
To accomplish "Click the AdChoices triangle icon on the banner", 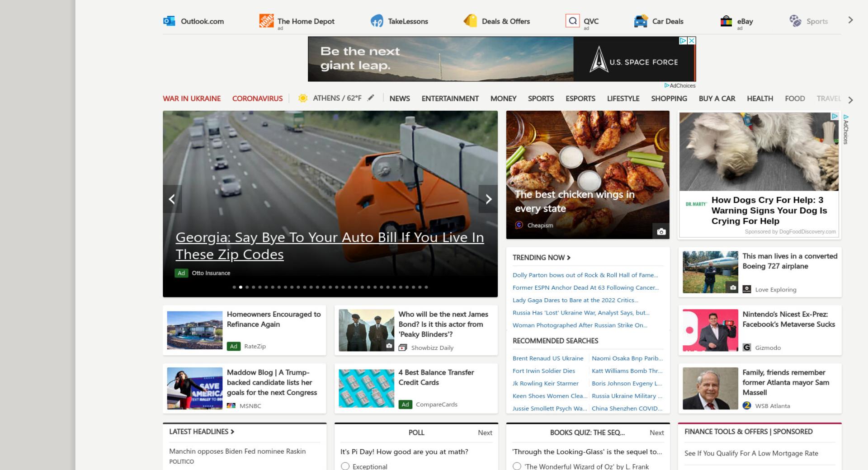I will [x=683, y=41].
